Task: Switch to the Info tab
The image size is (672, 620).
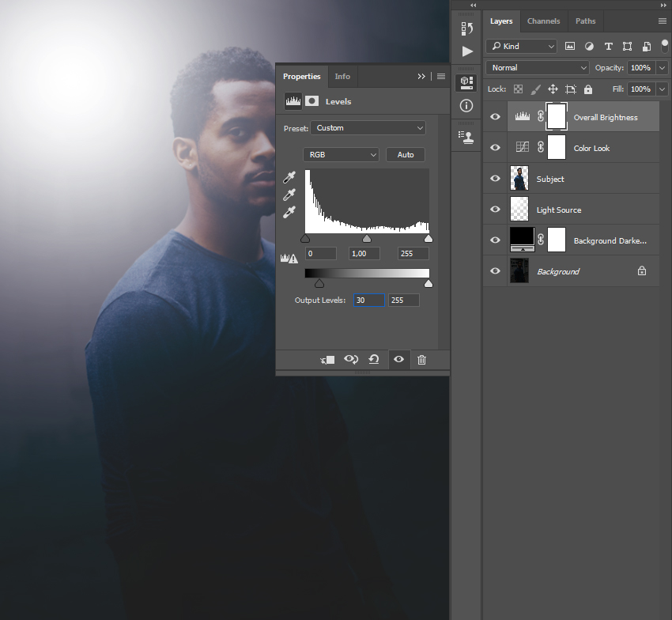Action: point(342,77)
